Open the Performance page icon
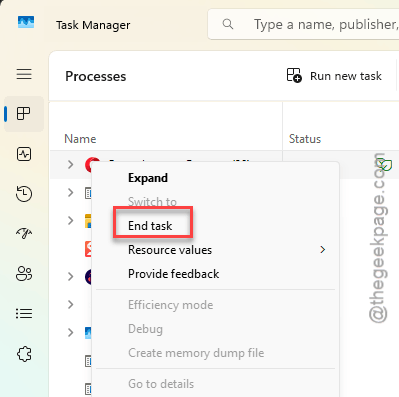The height and width of the screenshot is (397, 399). point(24,154)
